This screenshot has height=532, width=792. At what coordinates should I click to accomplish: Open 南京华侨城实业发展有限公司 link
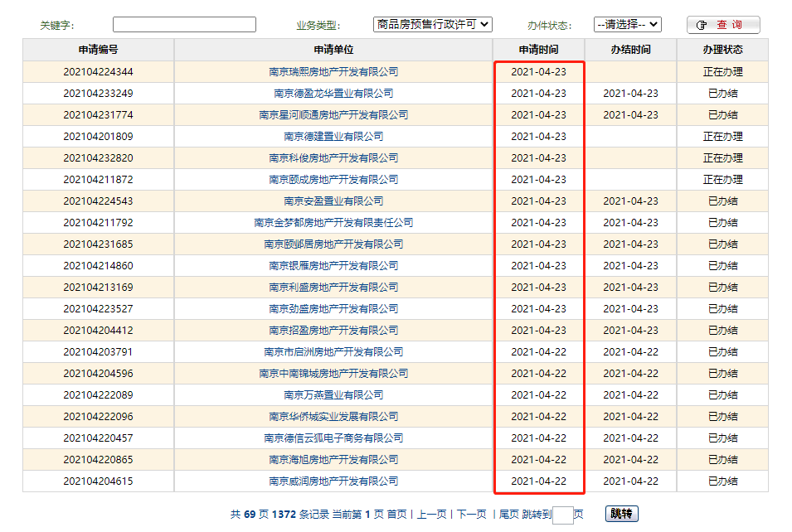333,417
